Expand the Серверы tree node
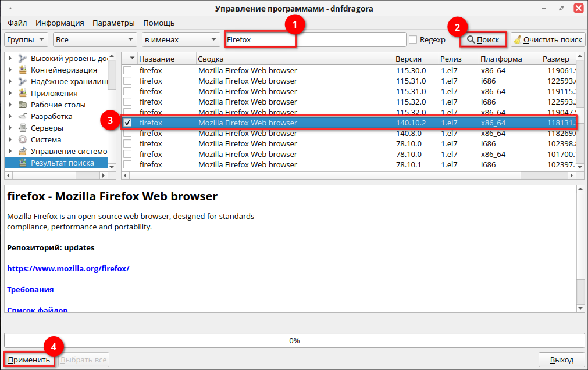The width and height of the screenshot is (588, 370). pos(10,128)
